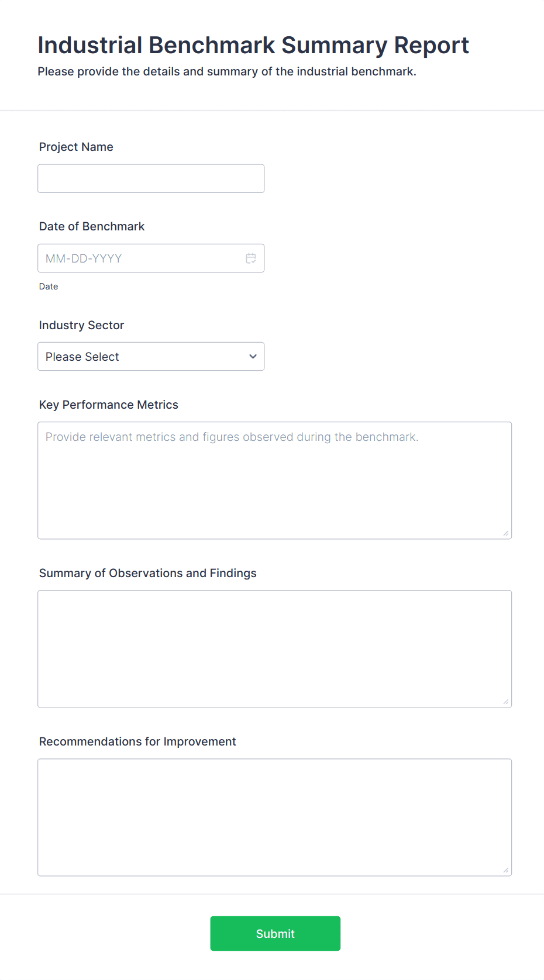Click the "Recommendations for Improvement" label
Viewport: 544px width, 980px height.
(137, 741)
